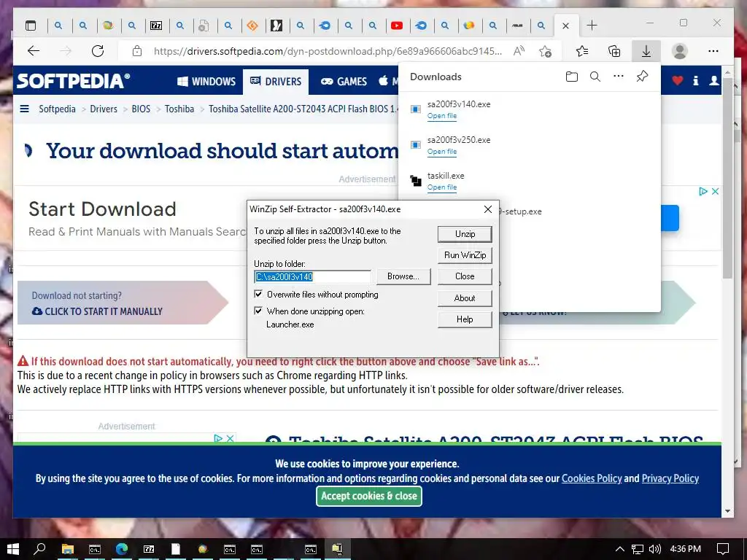Screen dimensions: 747x560
Task: Click the Unzip to folder path field
Action: pos(312,276)
